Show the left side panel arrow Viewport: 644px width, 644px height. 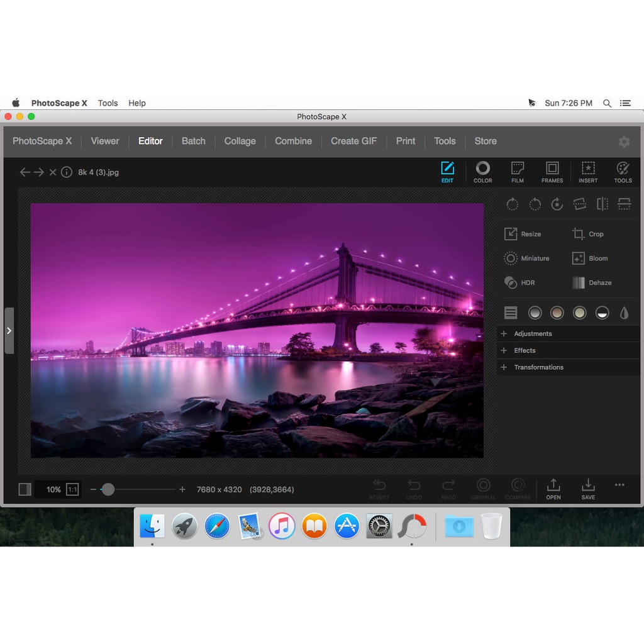pyautogui.click(x=9, y=331)
